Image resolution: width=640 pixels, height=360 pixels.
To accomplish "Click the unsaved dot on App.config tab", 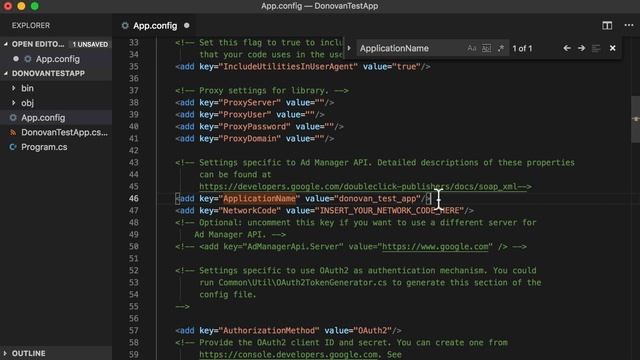I will tap(187, 25).
